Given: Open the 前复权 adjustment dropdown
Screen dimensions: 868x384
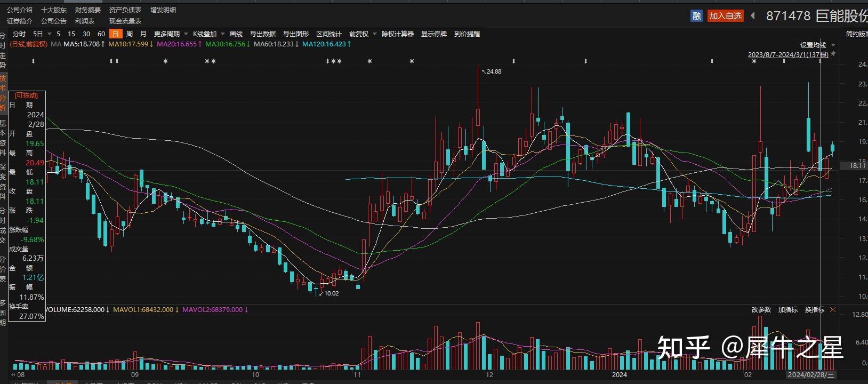Looking at the screenshot, I should click(374, 34).
